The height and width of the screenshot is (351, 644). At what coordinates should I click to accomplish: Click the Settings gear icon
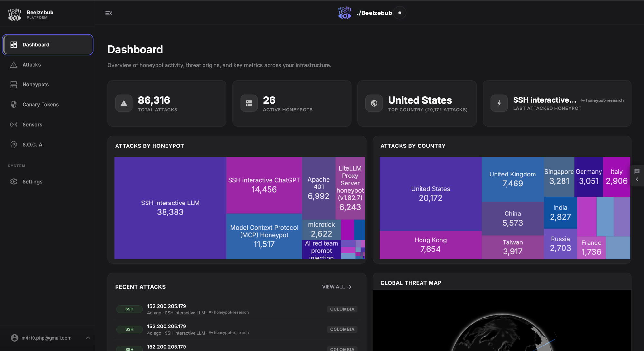pos(14,182)
